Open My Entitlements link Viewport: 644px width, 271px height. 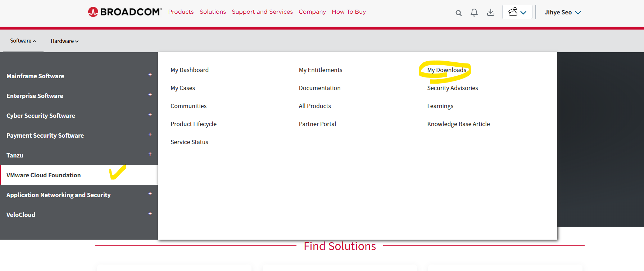tap(321, 70)
